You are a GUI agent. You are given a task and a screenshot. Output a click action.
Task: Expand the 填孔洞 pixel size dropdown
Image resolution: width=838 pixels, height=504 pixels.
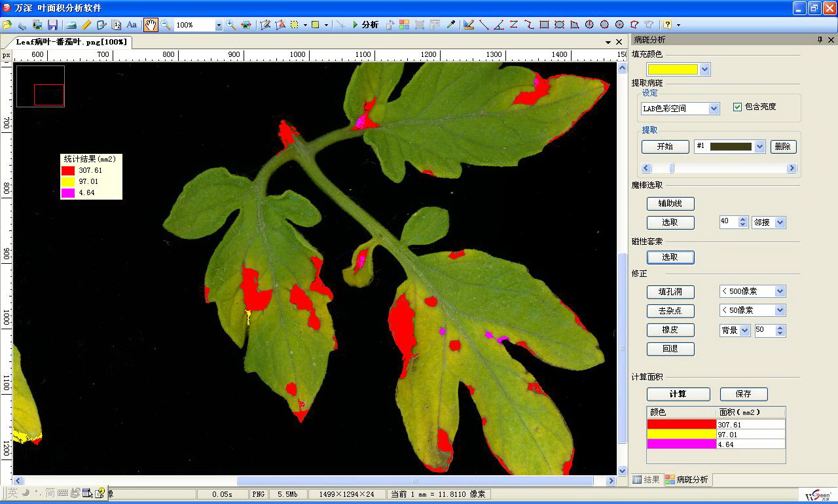779,291
